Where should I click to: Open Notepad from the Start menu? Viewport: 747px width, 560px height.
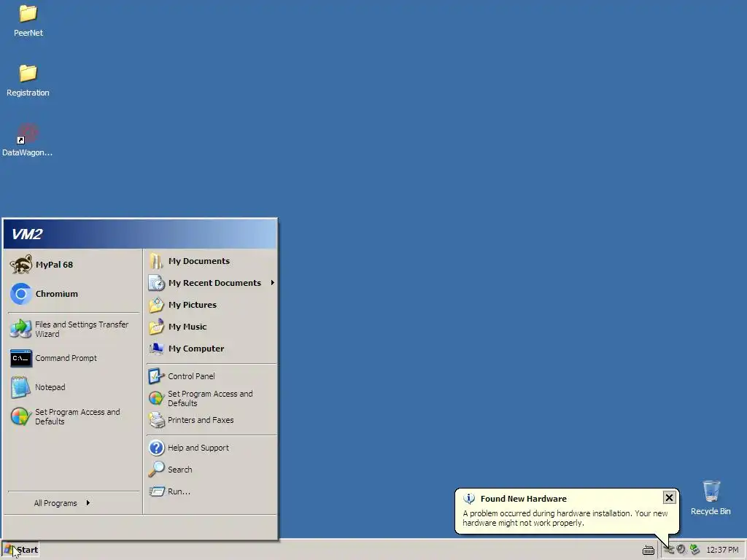(x=74, y=387)
